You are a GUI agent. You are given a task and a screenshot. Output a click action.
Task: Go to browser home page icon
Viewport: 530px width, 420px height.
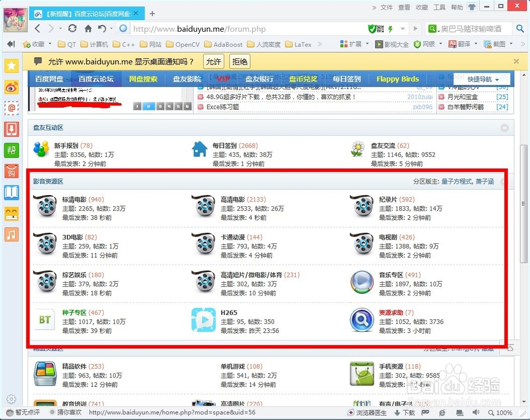[x=88, y=29]
